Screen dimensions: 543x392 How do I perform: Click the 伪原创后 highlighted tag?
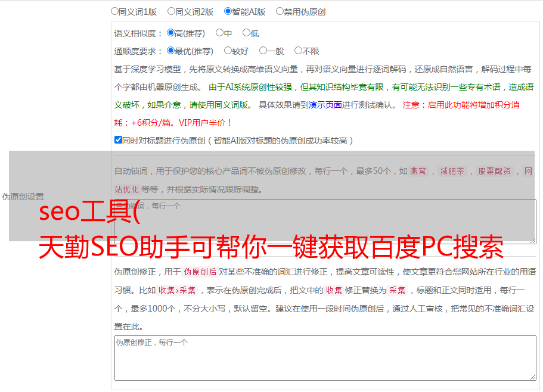(200, 272)
